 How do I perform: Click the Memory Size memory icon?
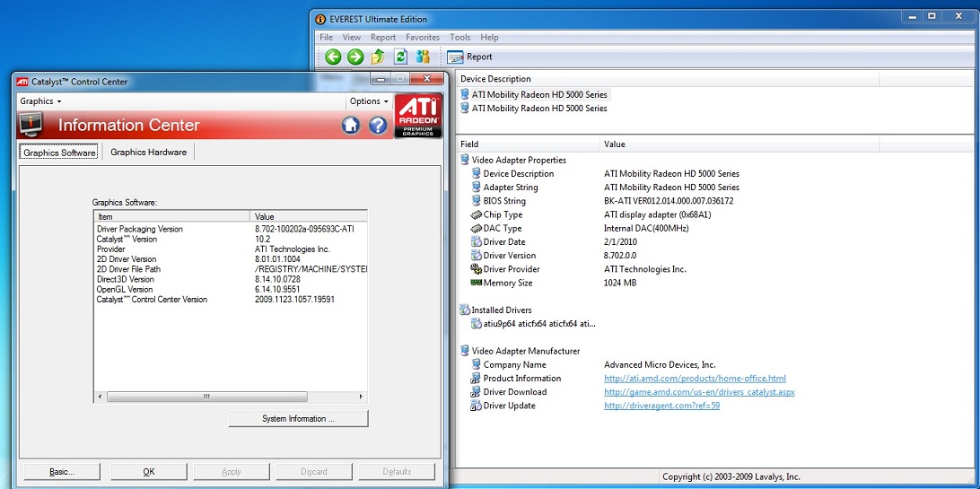pos(477,283)
